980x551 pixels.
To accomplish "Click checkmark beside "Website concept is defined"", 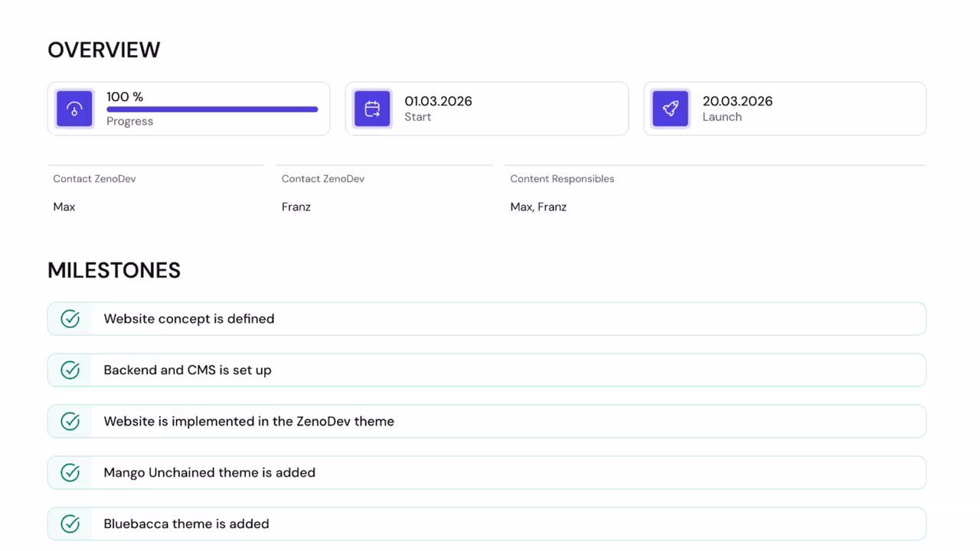I will point(70,318).
